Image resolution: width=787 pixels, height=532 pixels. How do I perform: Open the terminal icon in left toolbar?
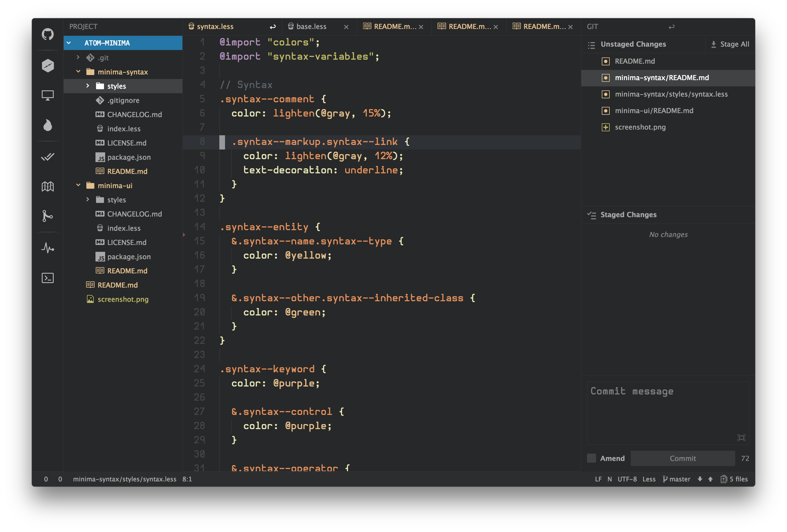tap(47, 278)
